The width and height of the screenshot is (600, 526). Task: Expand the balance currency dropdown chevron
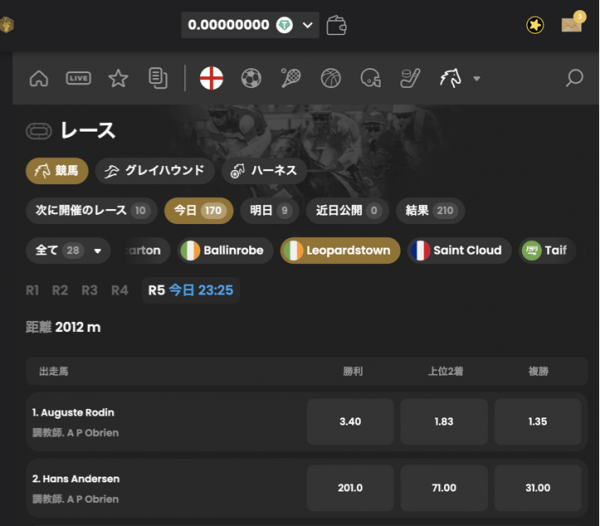308,25
